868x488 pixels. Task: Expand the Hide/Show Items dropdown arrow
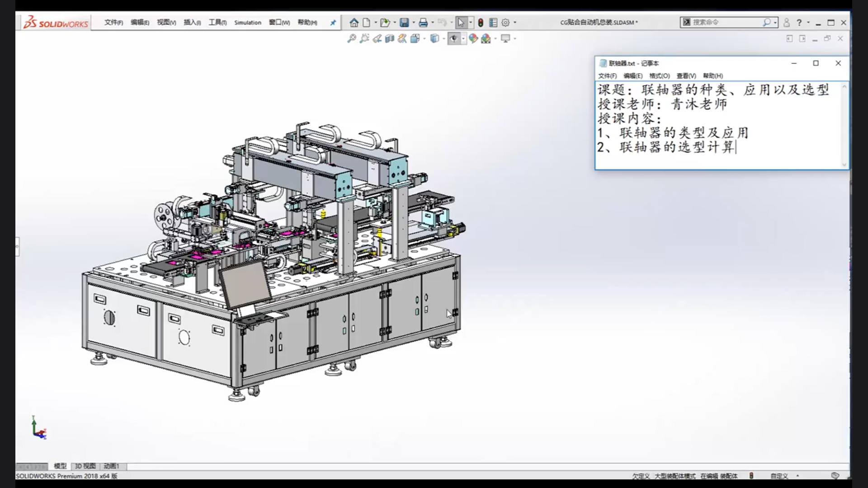point(463,38)
